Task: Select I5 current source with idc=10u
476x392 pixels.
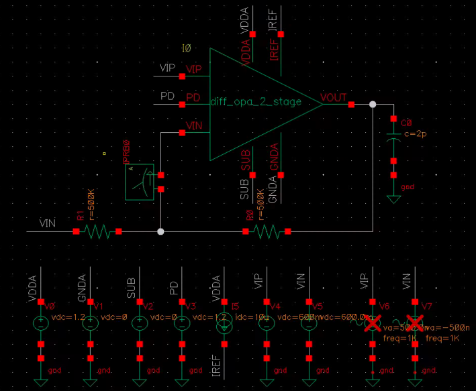Action: pyautogui.click(x=224, y=323)
